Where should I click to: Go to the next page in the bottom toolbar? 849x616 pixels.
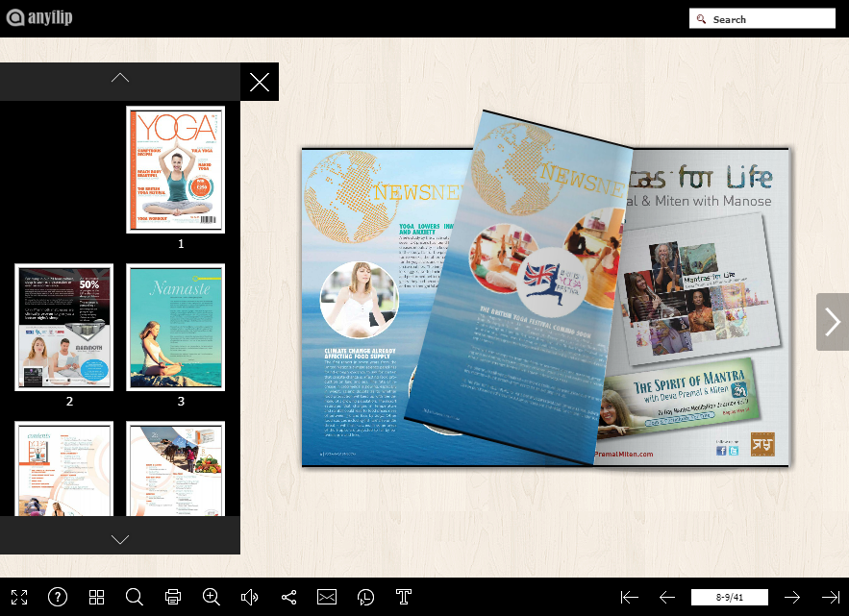click(792, 597)
